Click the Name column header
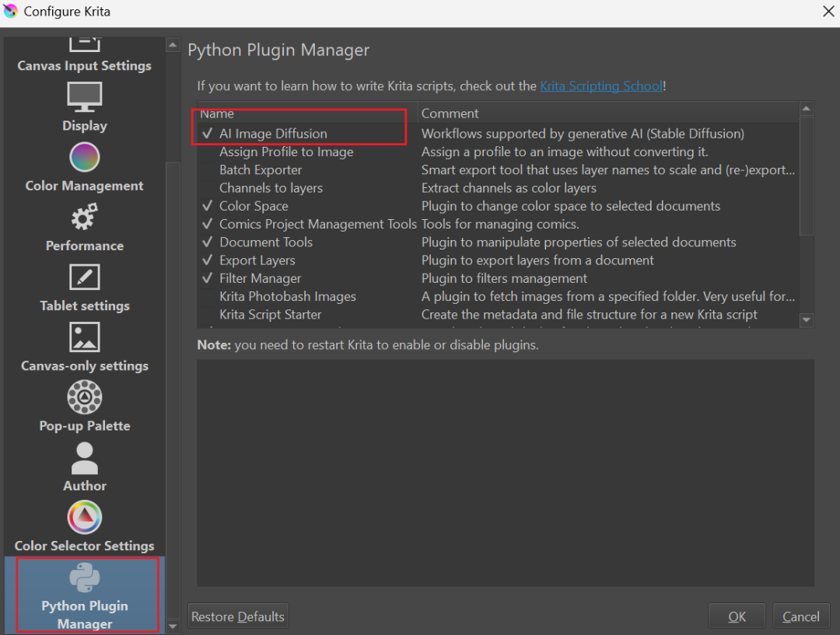840x635 pixels. (307, 113)
